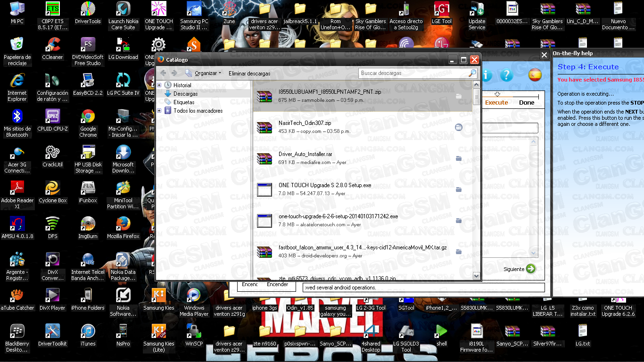Open folder for one-touch-upgrade-6-2-6 setup download
644x362 pixels.
point(459,221)
